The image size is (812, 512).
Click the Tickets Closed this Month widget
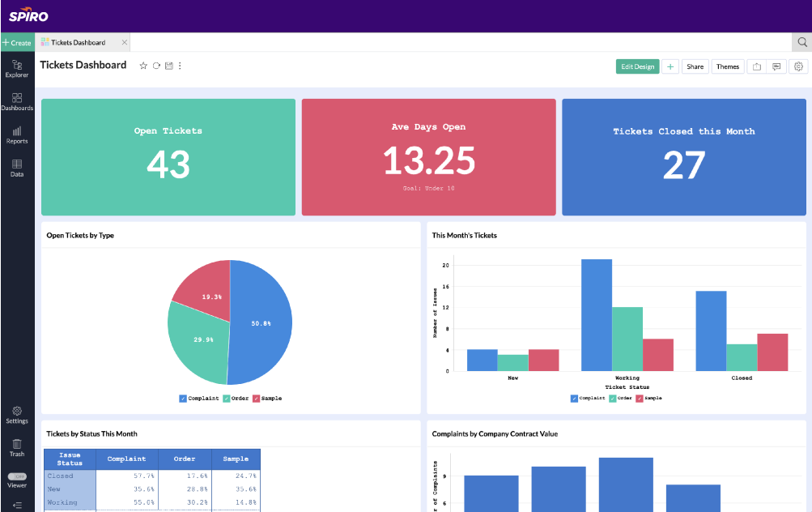click(684, 157)
